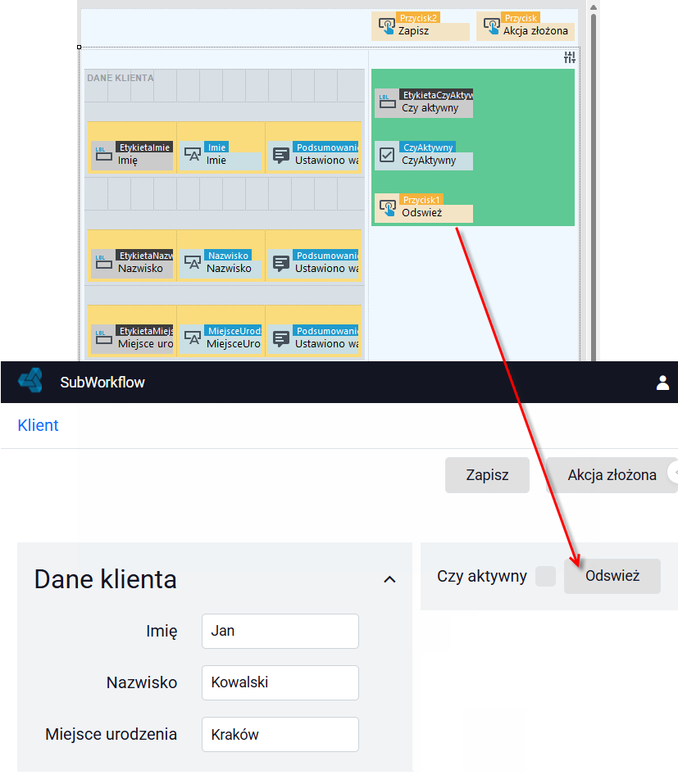The width and height of the screenshot is (678, 784).
Task: Collapse the Dane klienta section
Action: tap(389, 579)
